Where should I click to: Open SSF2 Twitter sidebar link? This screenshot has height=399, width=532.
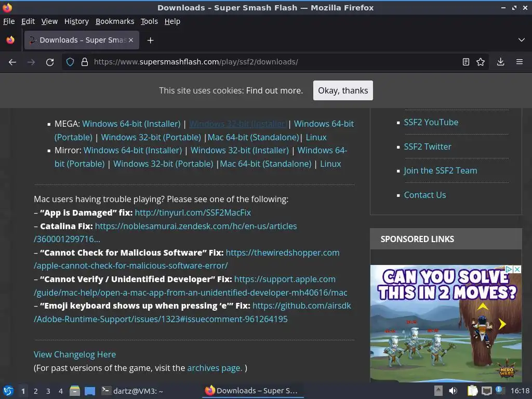[428, 147]
